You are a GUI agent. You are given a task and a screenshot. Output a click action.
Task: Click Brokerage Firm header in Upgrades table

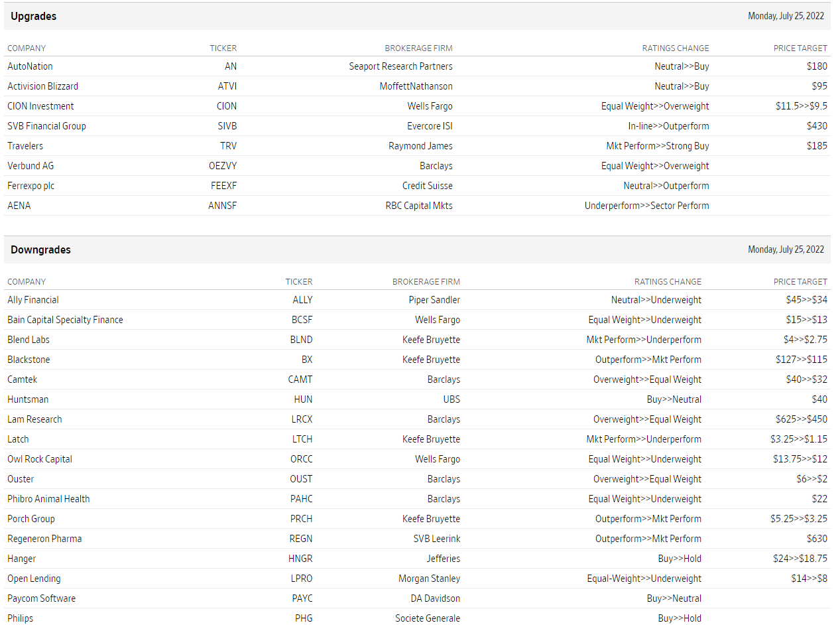(418, 48)
